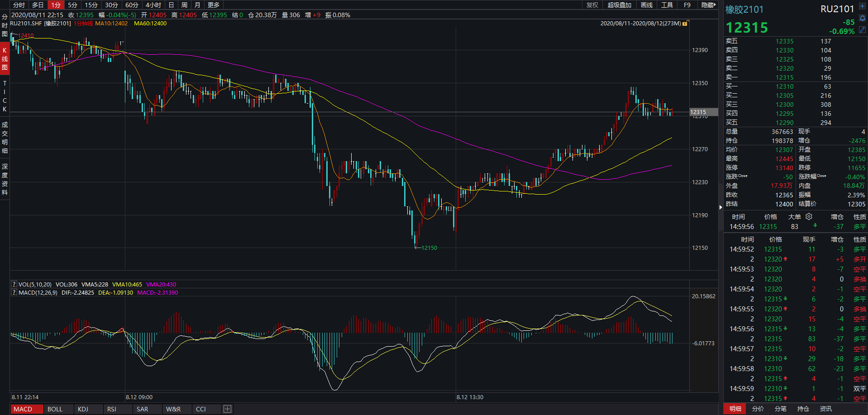868x415 pixels.
Task: Select the 1分 period tab
Action: [56, 5]
